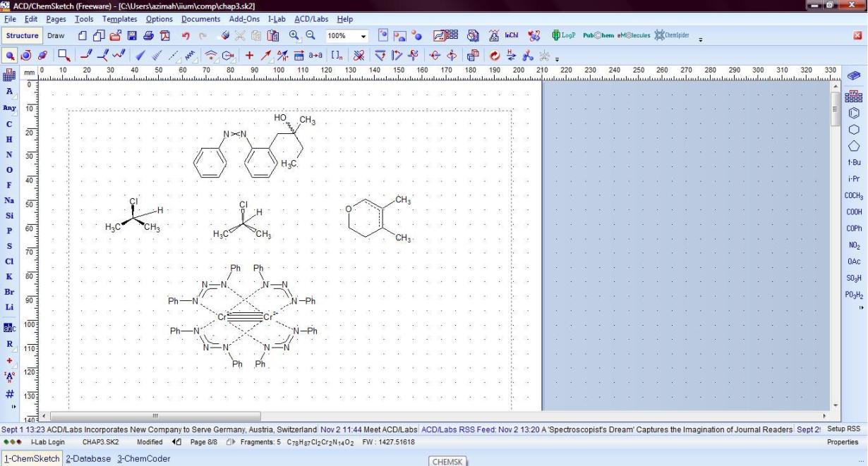
Task: Select the Reaction Arrow tool
Action: point(266,55)
